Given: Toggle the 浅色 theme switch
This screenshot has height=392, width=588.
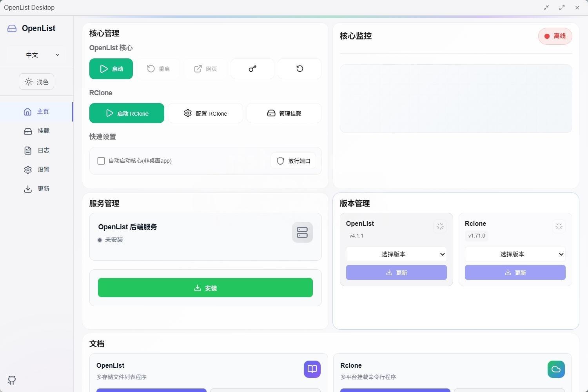Looking at the screenshot, I should (36, 82).
